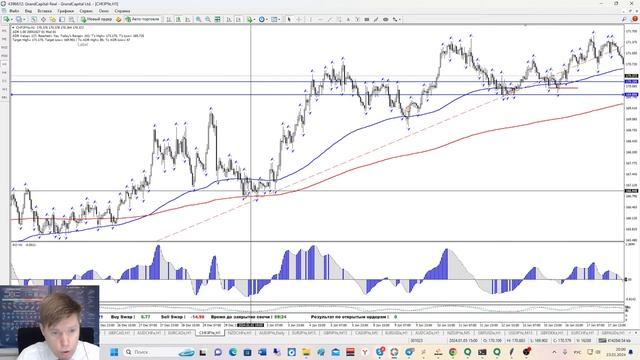Select the trendline drawing tool
640x360 pixels.
click(x=330, y=19)
